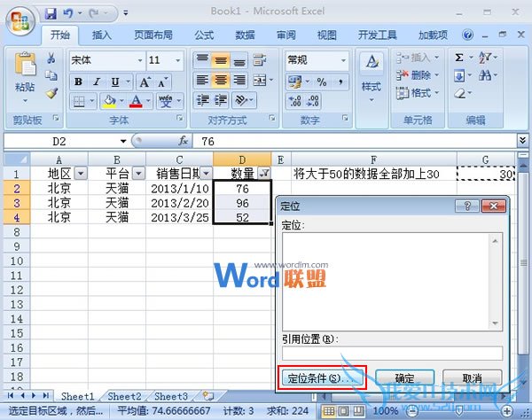The width and height of the screenshot is (532, 420).
Task: Copy selection with the copy icon
Action: (51, 75)
